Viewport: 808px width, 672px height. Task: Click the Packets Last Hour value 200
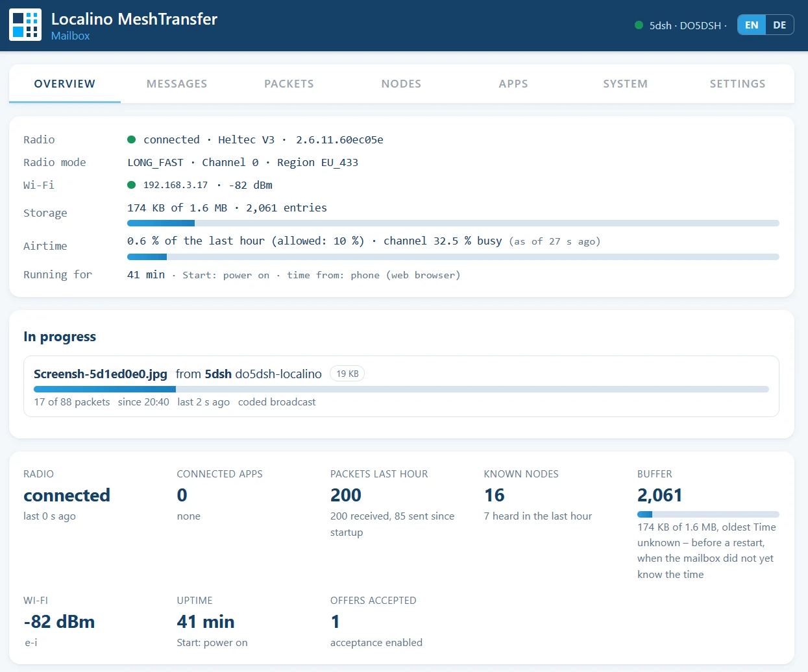point(346,496)
